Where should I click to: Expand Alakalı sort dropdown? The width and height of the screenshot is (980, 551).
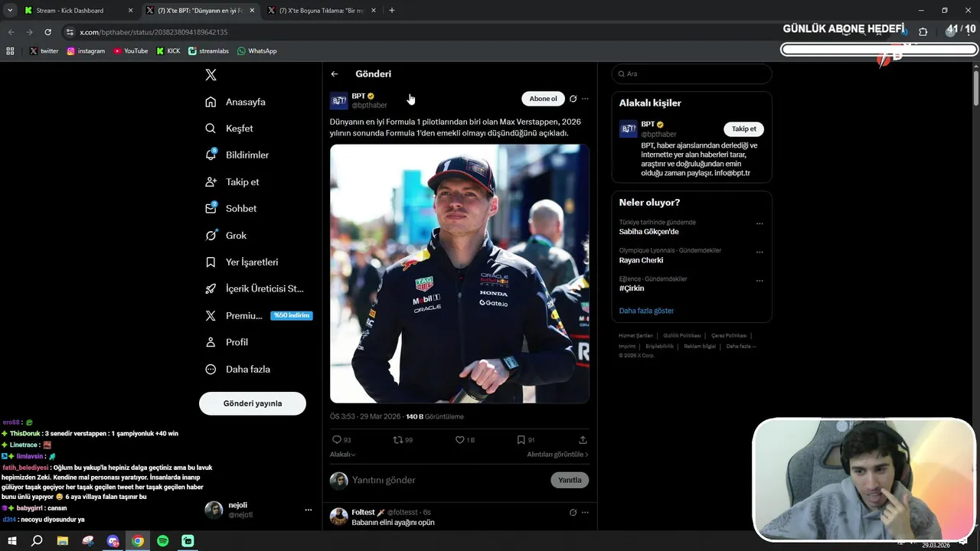343,455
